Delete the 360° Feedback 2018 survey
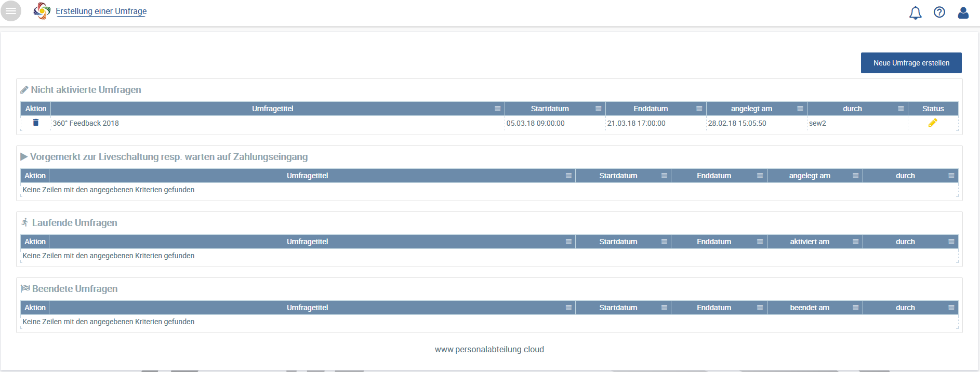 coord(36,123)
